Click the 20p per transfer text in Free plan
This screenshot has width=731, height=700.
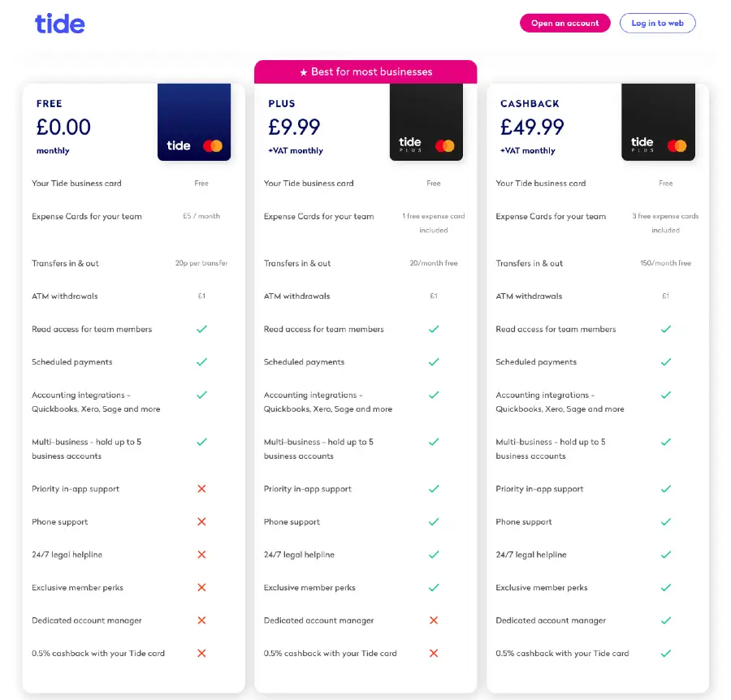tap(201, 263)
